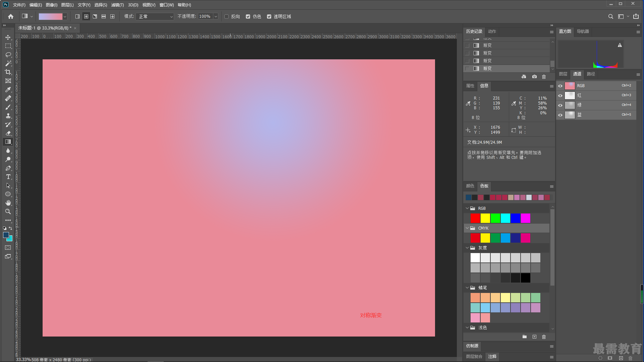Choose reflected gradient style in options bar

click(x=104, y=16)
